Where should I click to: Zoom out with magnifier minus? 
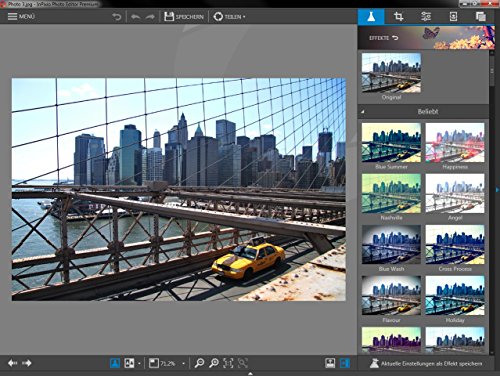199,363
